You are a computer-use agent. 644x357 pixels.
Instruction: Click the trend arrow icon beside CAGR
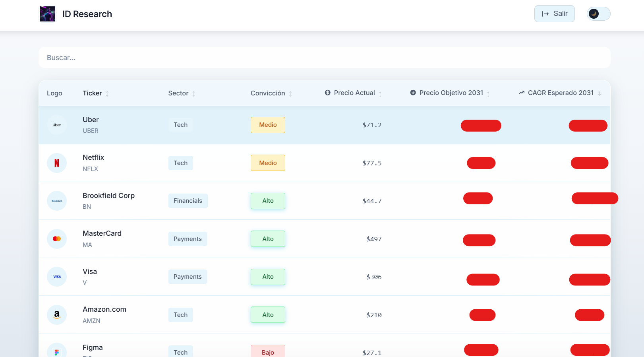[521, 93]
